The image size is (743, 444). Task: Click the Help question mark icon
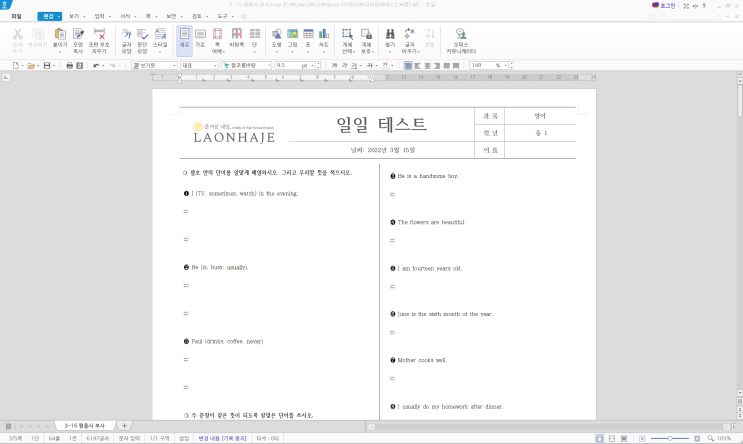[x=704, y=6]
